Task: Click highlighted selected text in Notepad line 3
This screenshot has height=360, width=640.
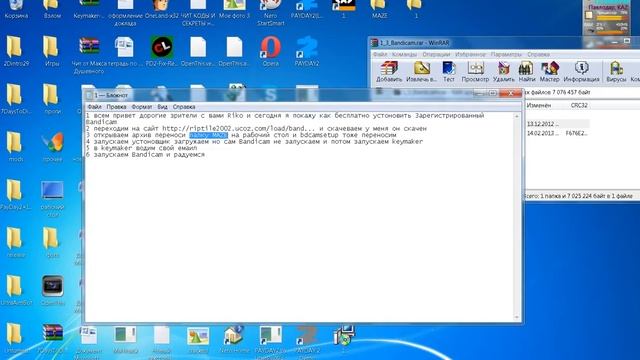Action: [208, 135]
